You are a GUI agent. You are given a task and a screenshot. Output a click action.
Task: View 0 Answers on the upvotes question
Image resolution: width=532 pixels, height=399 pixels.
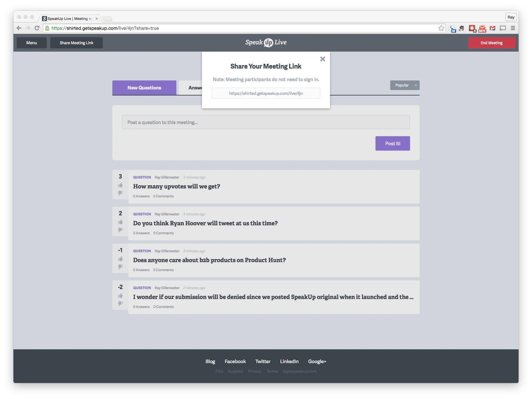[x=141, y=196]
